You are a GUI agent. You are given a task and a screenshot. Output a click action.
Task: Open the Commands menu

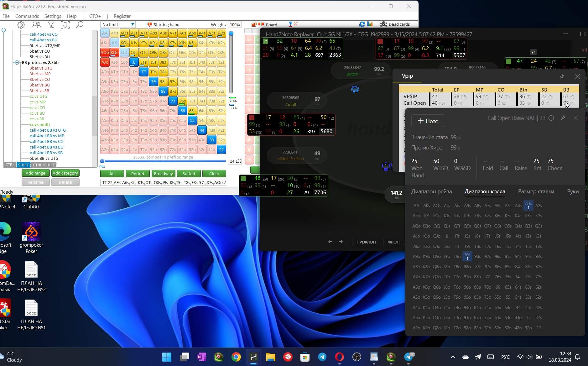27,16
